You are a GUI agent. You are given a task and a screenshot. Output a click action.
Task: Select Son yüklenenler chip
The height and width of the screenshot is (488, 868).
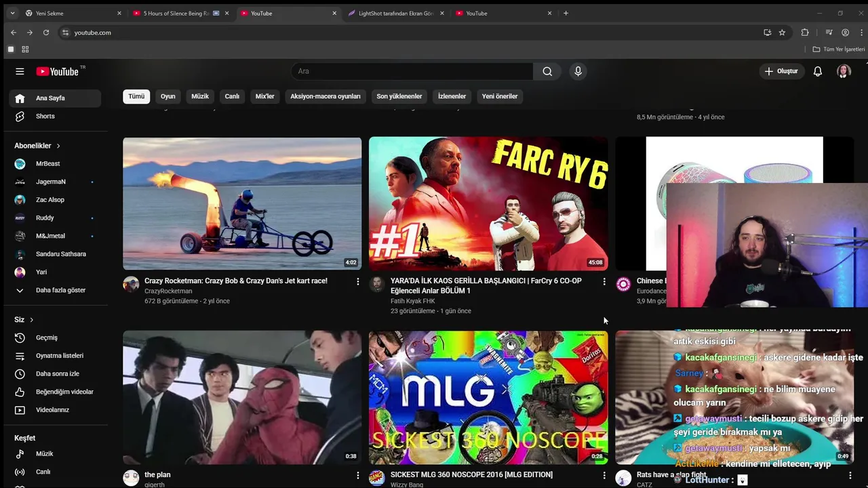pos(399,96)
